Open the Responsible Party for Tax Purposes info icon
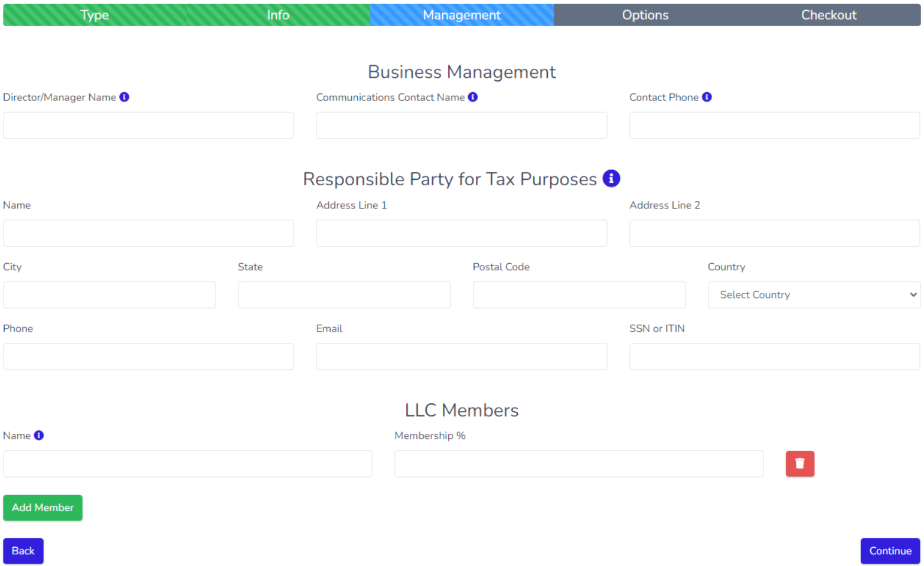The height and width of the screenshot is (566, 924). (611, 178)
